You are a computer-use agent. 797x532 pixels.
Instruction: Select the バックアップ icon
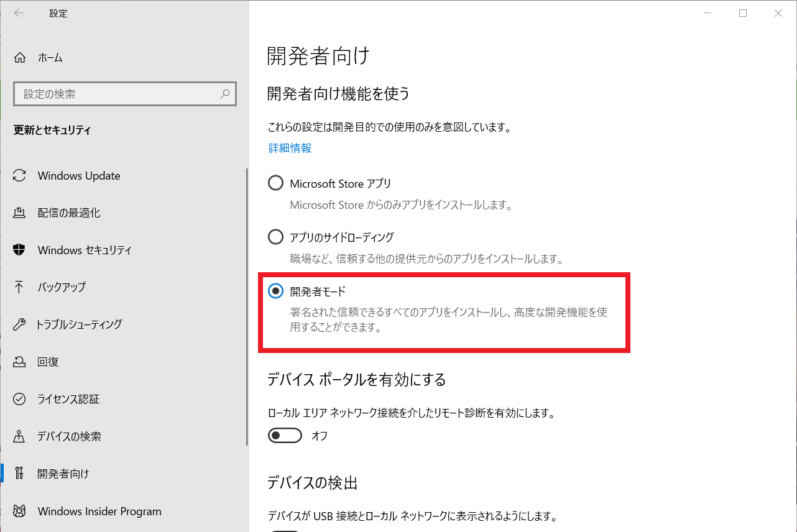[x=21, y=287]
